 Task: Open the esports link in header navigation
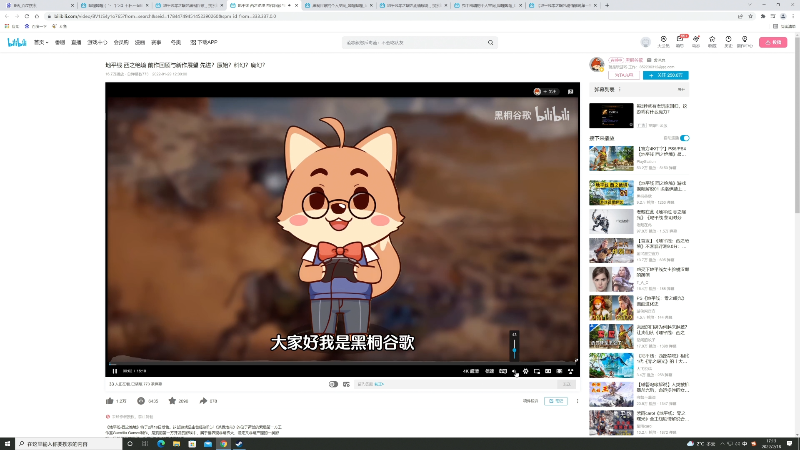156,42
